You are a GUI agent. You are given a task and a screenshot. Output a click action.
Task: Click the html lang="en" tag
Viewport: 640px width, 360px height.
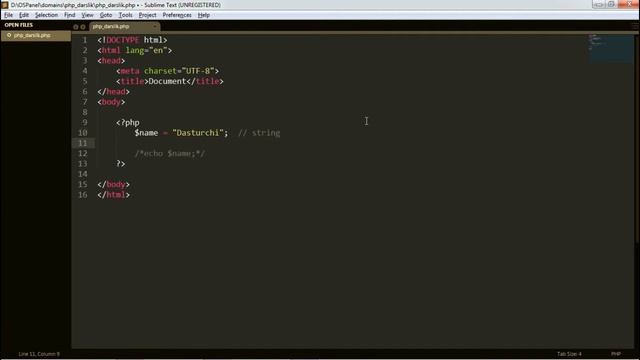[x=135, y=51]
